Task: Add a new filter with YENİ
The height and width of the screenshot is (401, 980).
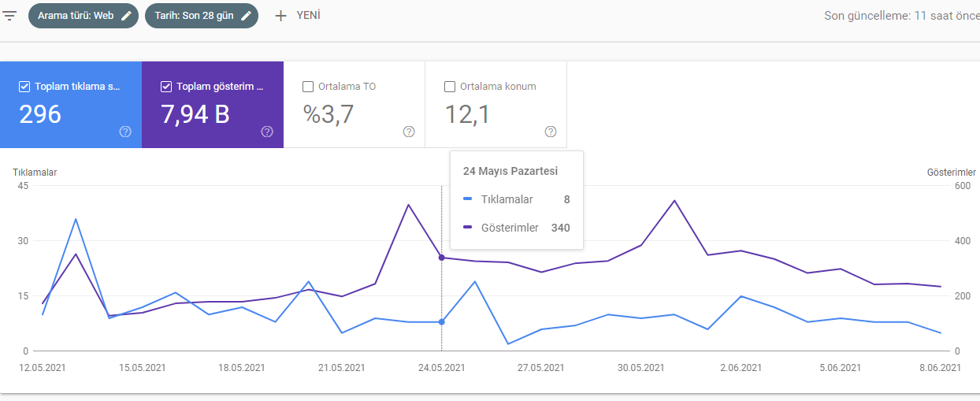Action: [298, 16]
